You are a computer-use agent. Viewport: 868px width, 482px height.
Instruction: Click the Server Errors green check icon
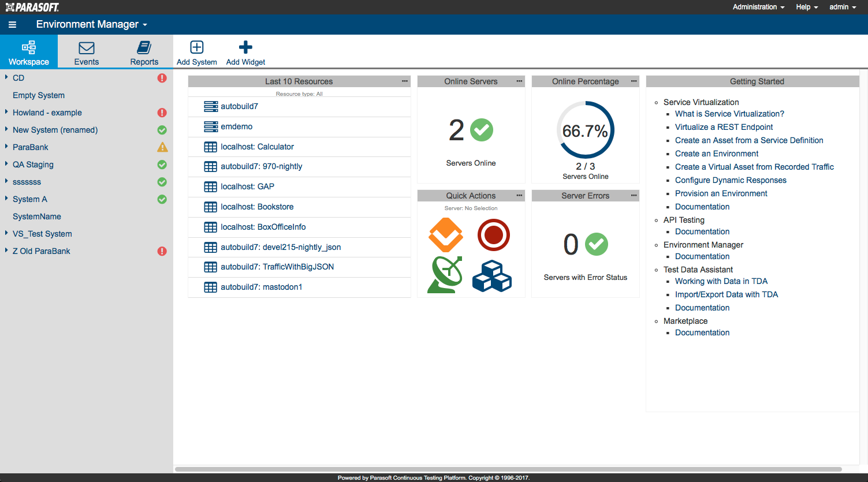tap(597, 244)
